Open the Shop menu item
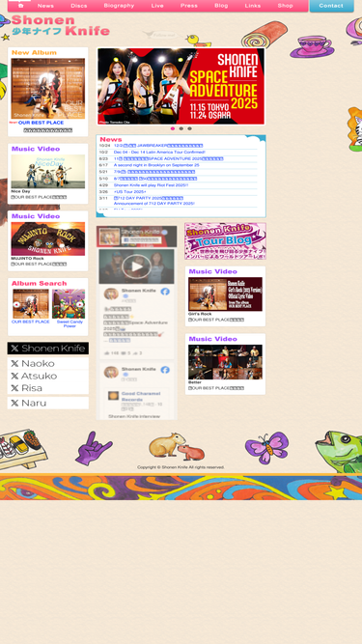Image resolution: width=362 pixels, height=644 pixels. point(285,6)
